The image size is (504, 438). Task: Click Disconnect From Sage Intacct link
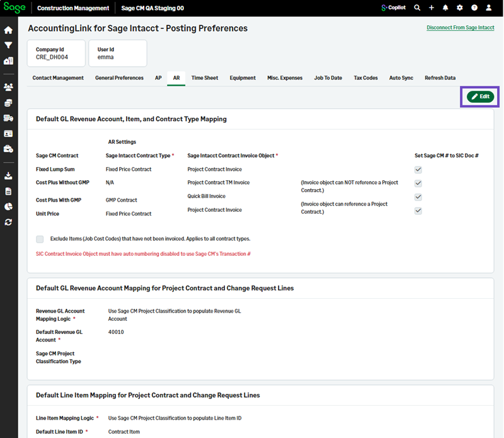(x=461, y=28)
